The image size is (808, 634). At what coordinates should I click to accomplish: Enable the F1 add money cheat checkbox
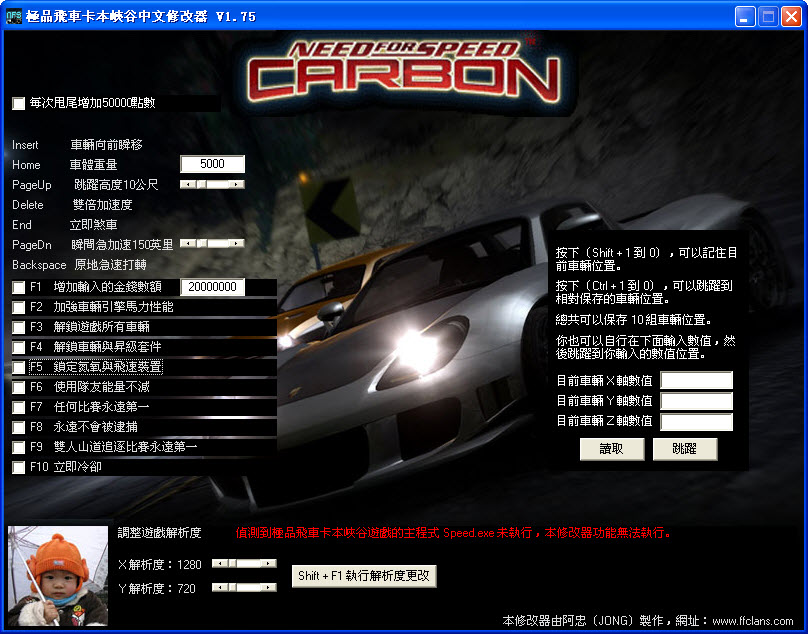point(18,289)
